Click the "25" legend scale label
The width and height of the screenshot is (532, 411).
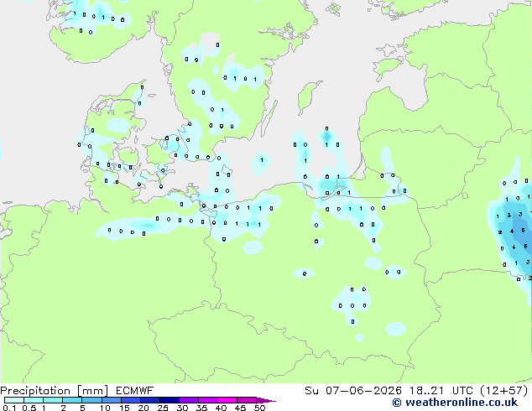(163, 408)
